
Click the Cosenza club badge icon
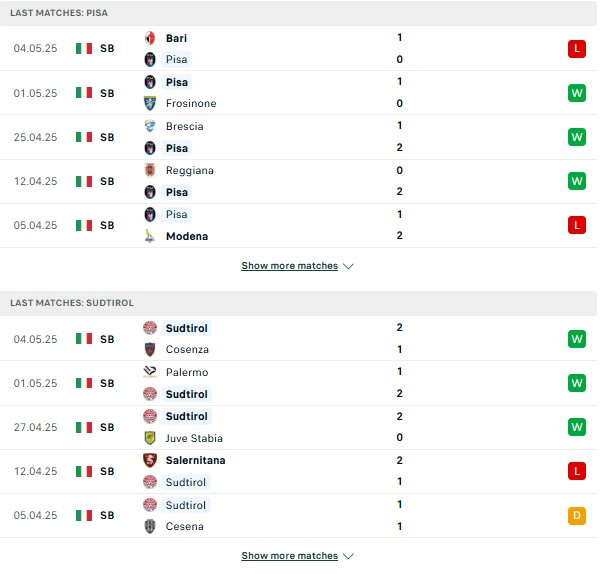tap(150, 349)
